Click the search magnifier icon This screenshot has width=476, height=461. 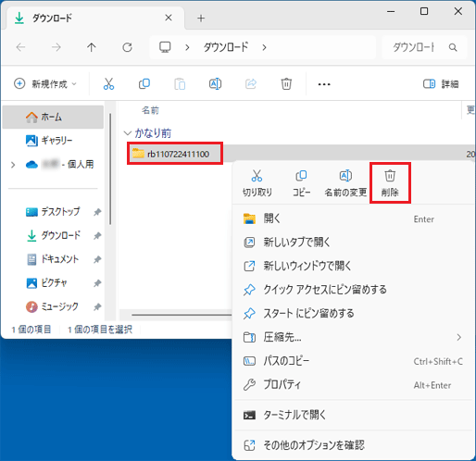tap(453, 47)
